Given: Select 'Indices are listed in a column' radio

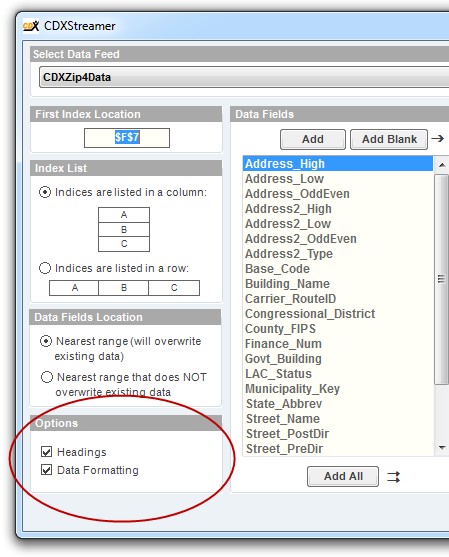Looking at the screenshot, I should 45,192.
